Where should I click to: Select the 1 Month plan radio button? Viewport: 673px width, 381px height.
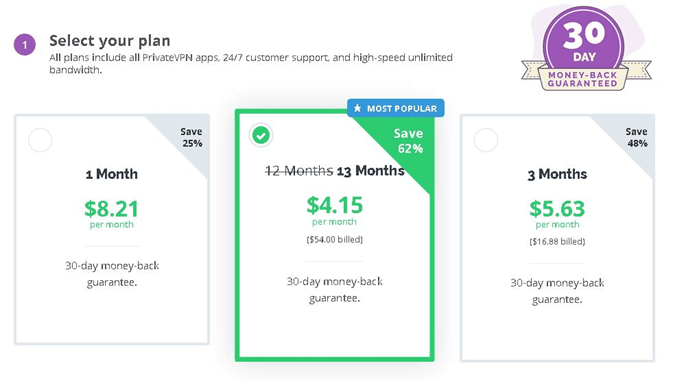click(40, 140)
